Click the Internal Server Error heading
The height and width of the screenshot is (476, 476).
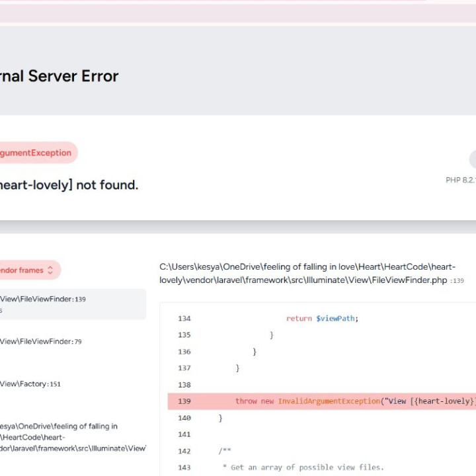(59, 76)
